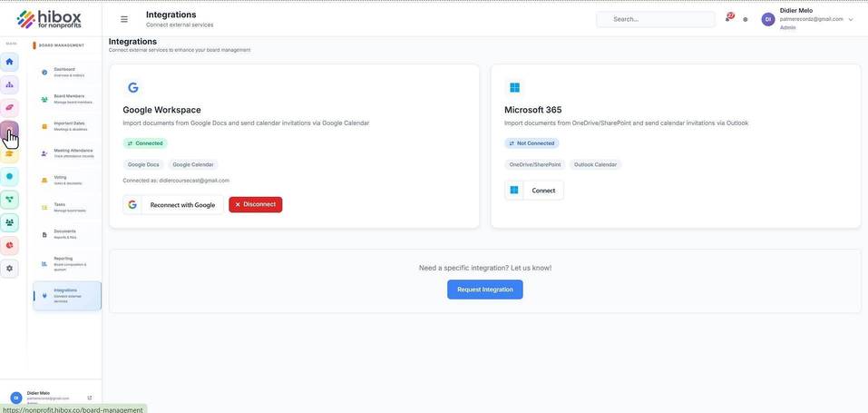Click the green Connected status badge
This screenshot has width=868, height=413.
click(145, 143)
